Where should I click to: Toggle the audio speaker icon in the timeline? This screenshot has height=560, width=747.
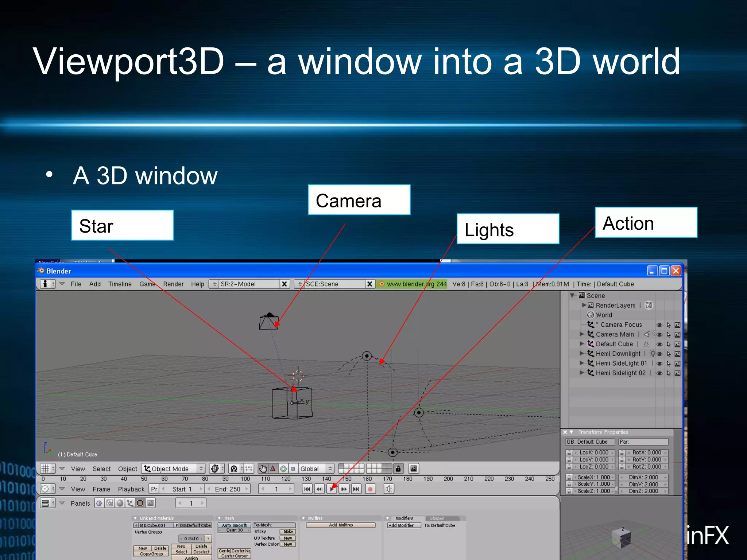tap(389, 489)
